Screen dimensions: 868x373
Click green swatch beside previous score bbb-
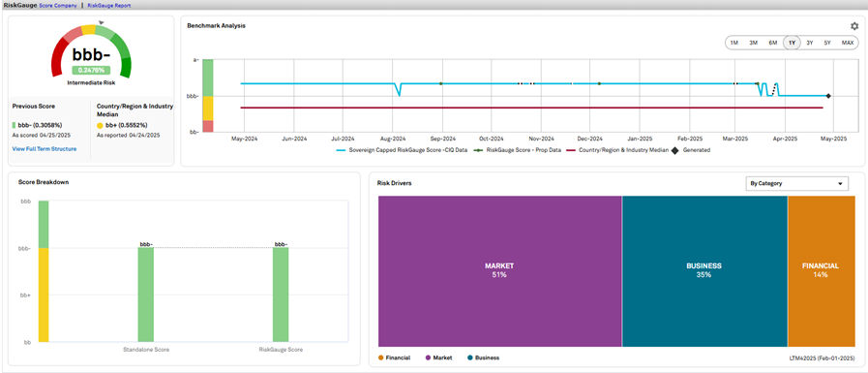coord(14,125)
